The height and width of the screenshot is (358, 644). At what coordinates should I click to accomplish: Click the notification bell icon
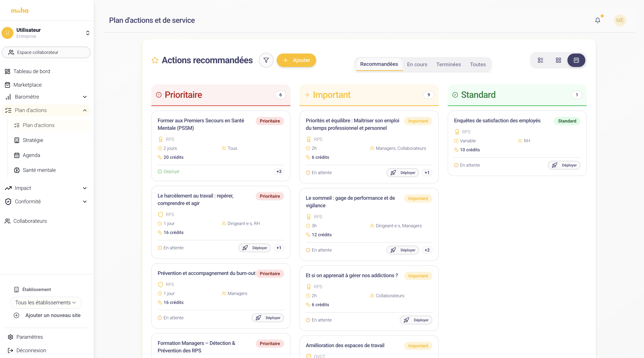pyautogui.click(x=597, y=20)
